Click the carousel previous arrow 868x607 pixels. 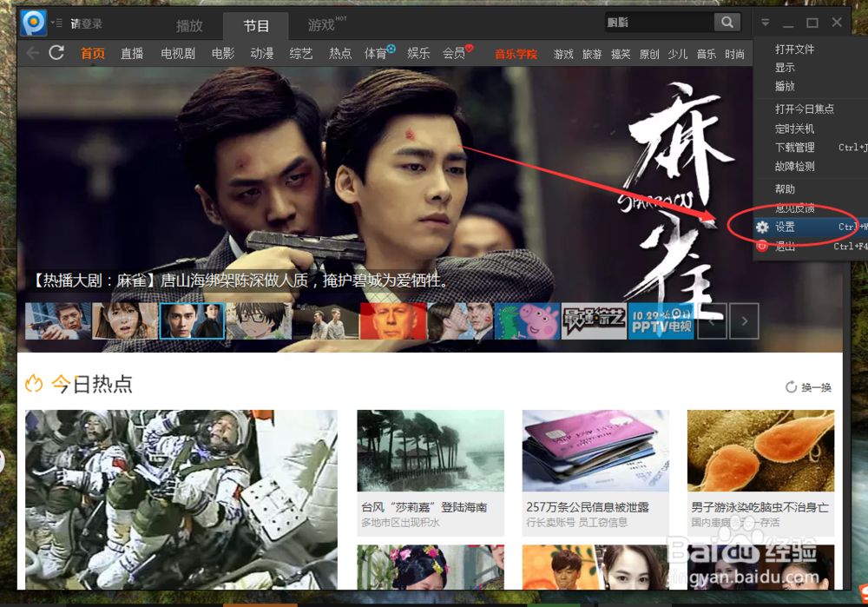tap(712, 321)
